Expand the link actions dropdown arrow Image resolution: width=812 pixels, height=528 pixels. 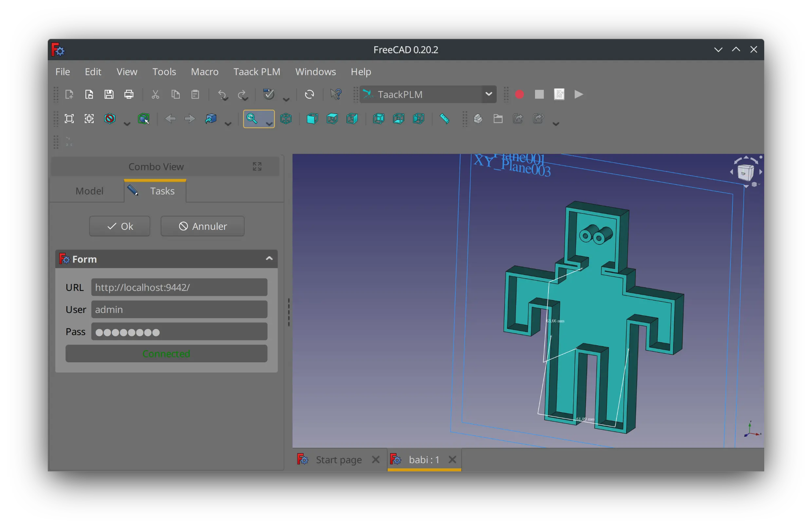556,124
